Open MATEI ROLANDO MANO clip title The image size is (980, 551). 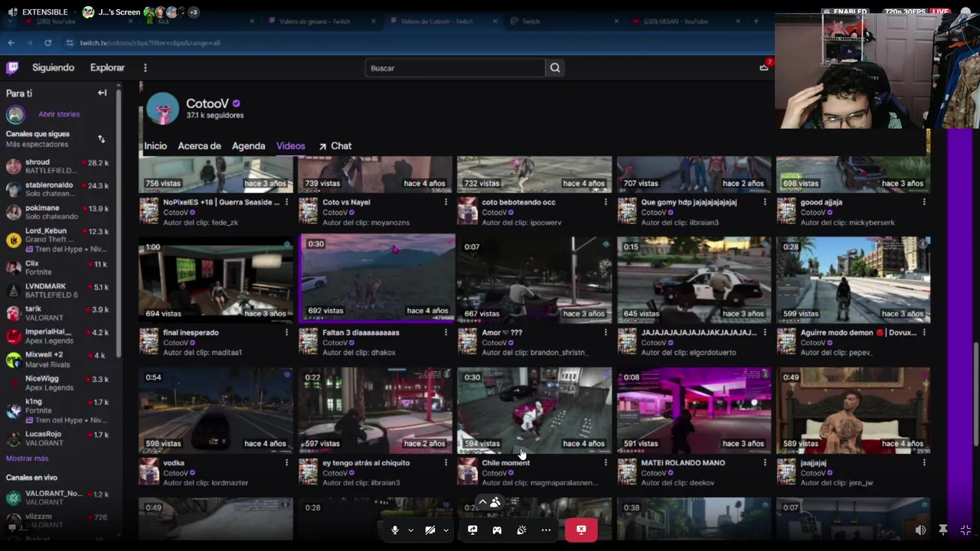click(x=683, y=462)
